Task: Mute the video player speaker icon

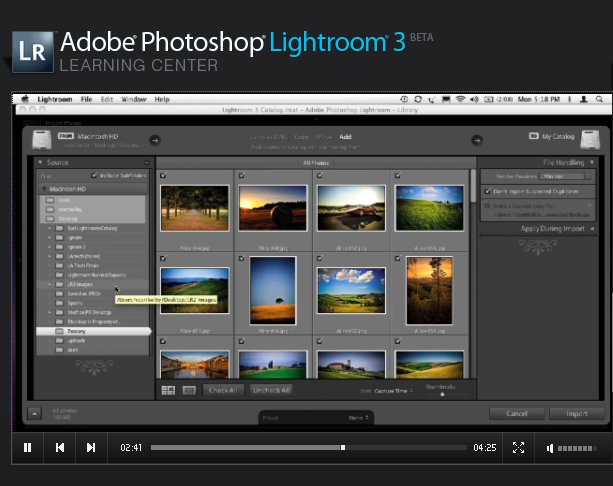Action: pyautogui.click(x=551, y=448)
